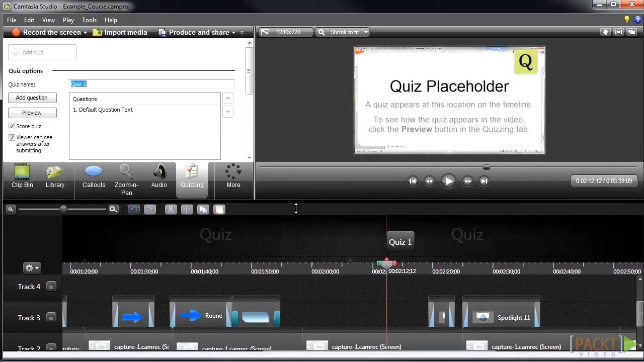Open the timeline gear settings dropdown
Viewport: 644px width, 362px height.
point(32,268)
